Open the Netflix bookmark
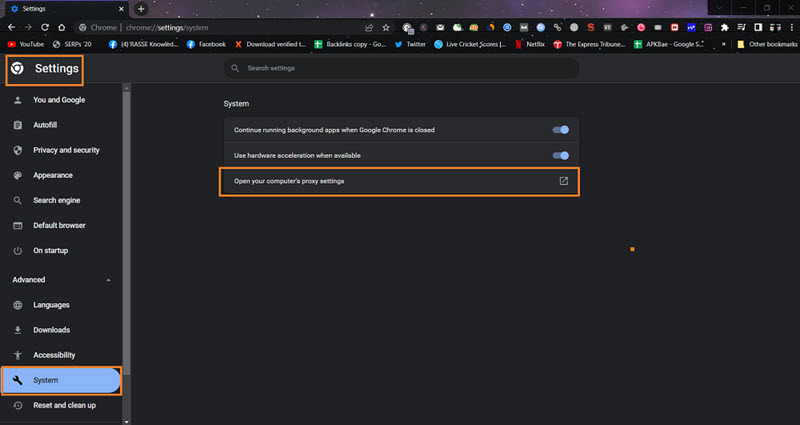 pos(530,44)
